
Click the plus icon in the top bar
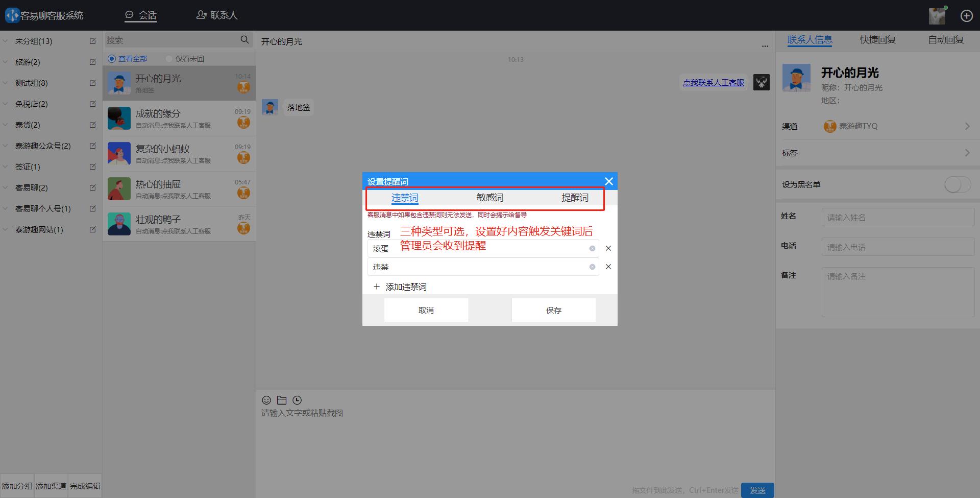click(x=966, y=15)
